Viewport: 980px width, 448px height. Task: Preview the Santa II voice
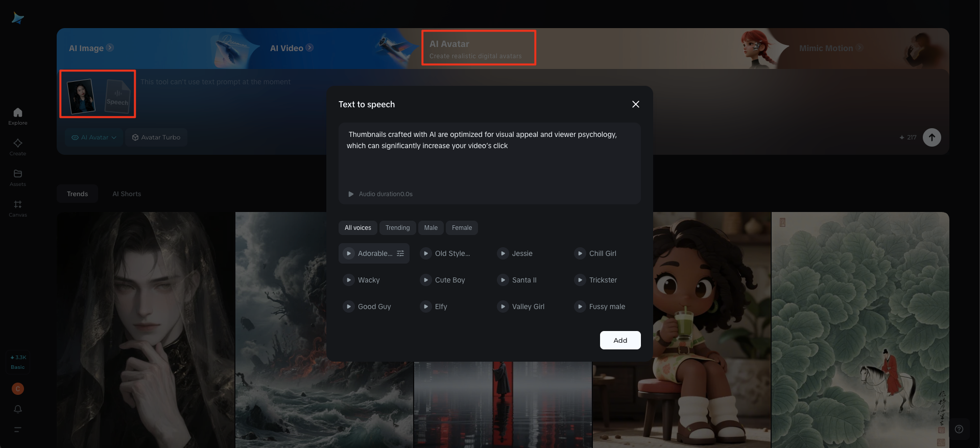(x=503, y=280)
